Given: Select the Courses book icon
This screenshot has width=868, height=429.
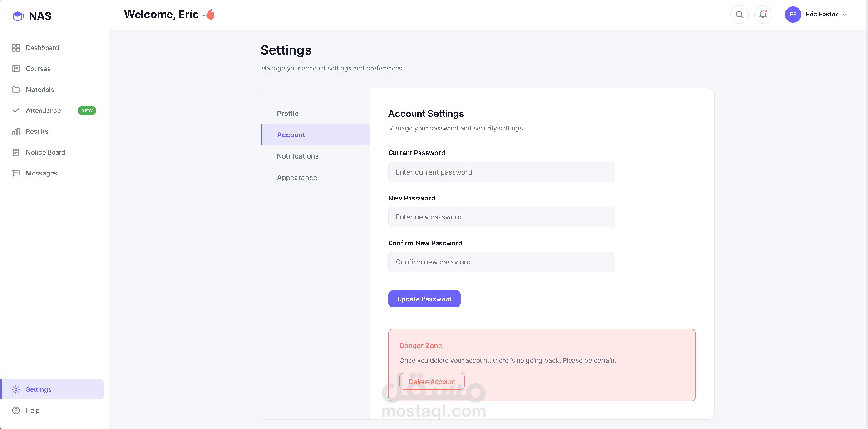Looking at the screenshot, I should coord(16,69).
